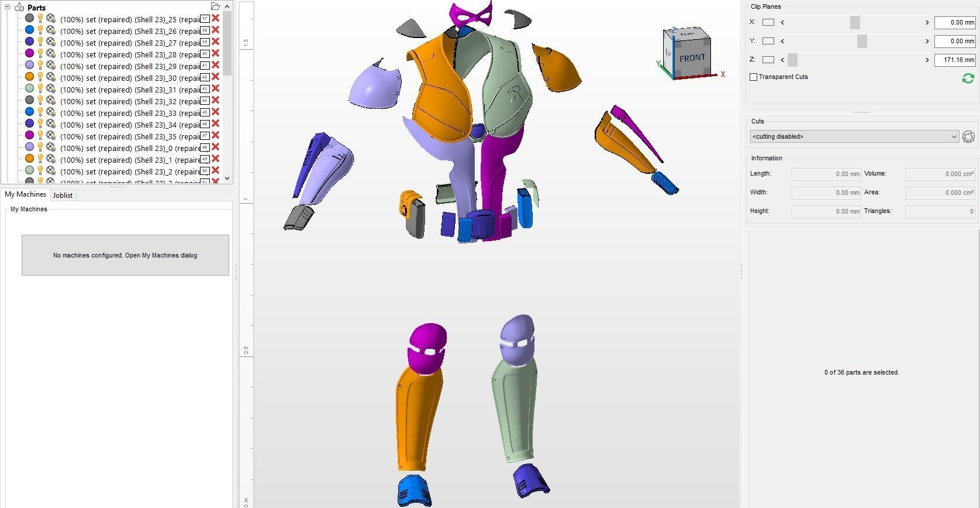The image size is (980, 508).
Task: Increase Z clip plane with right arrow
Action: [x=927, y=60]
